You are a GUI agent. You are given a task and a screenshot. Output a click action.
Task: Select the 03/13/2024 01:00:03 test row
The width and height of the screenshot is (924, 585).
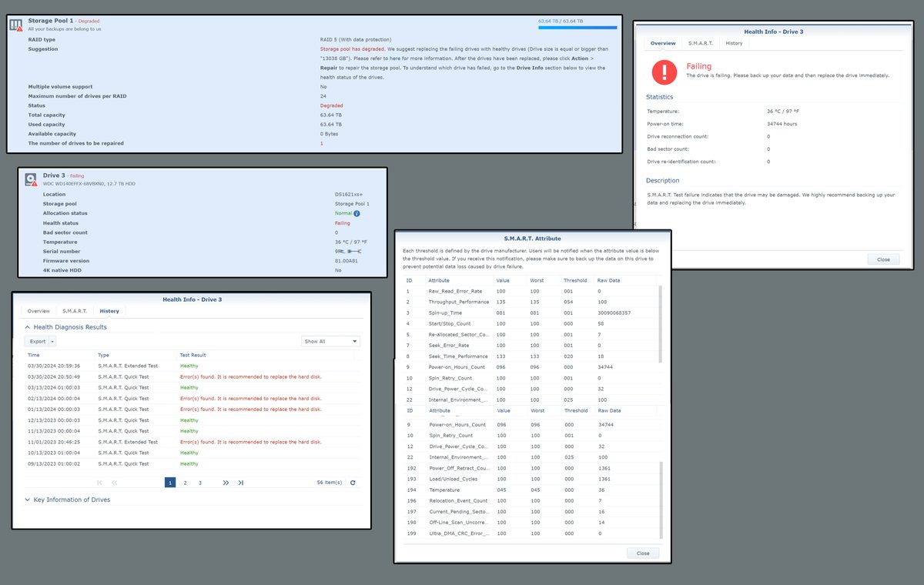(x=191, y=387)
